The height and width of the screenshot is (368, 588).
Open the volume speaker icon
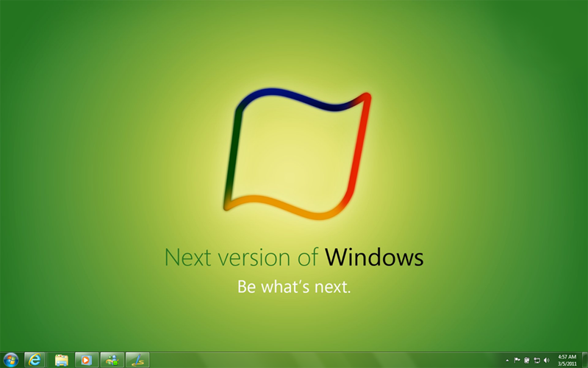(546, 360)
